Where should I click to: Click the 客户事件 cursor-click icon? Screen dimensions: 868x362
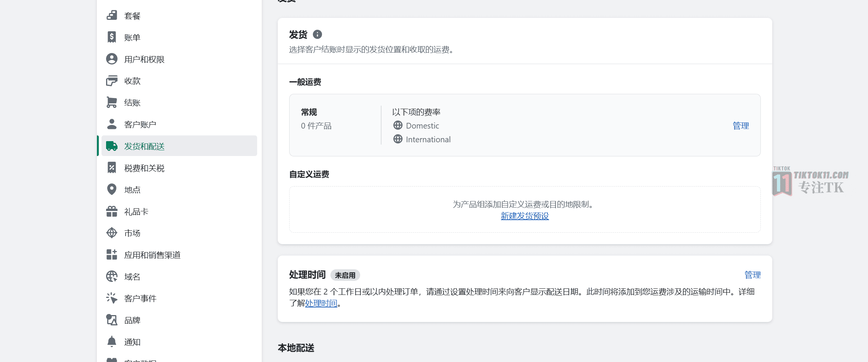[x=112, y=298]
